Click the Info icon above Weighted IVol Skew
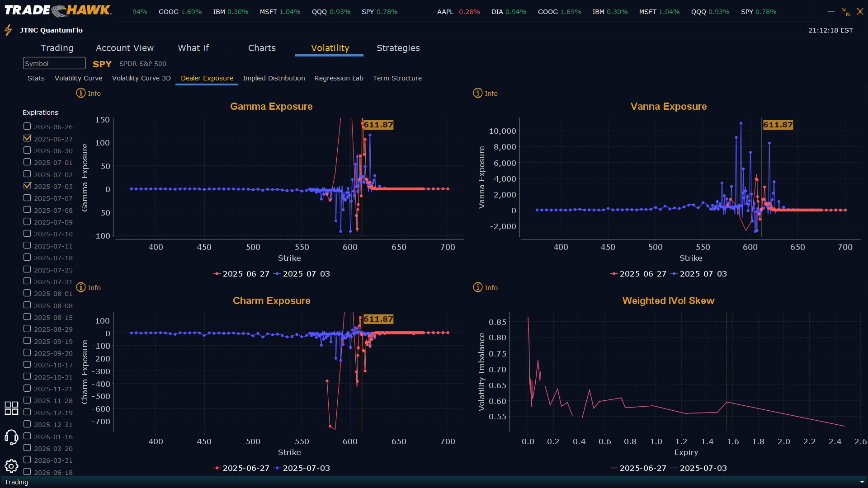Viewport: 868px width, 488px height. tap(478, 287)
